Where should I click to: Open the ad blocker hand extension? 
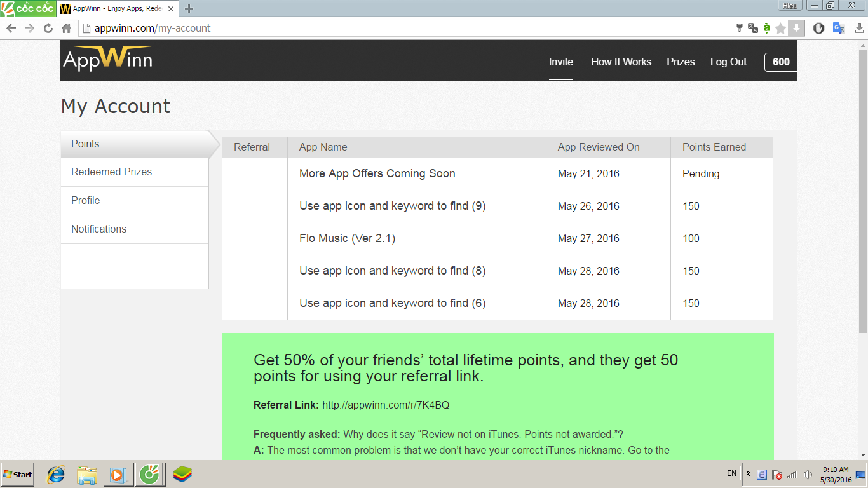point(819,28)
